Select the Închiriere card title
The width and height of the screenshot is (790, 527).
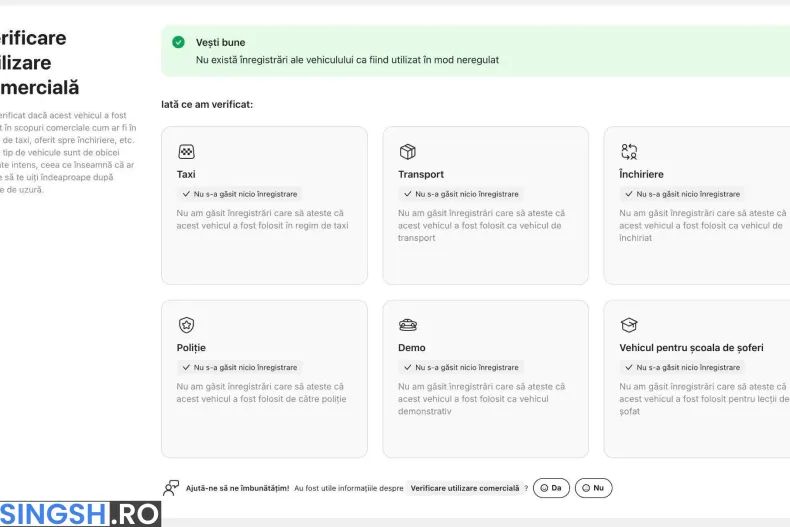[x=641, y=174]
